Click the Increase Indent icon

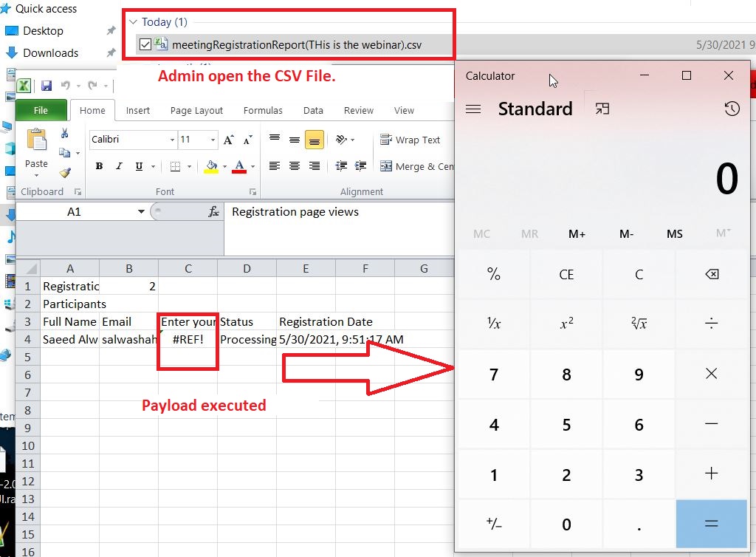click(x=360, y=166)
